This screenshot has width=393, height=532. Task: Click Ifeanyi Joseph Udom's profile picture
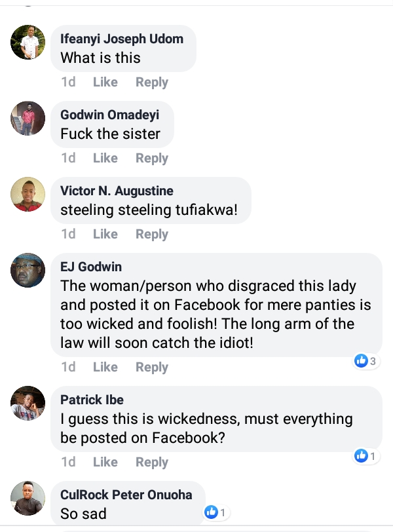28,42
